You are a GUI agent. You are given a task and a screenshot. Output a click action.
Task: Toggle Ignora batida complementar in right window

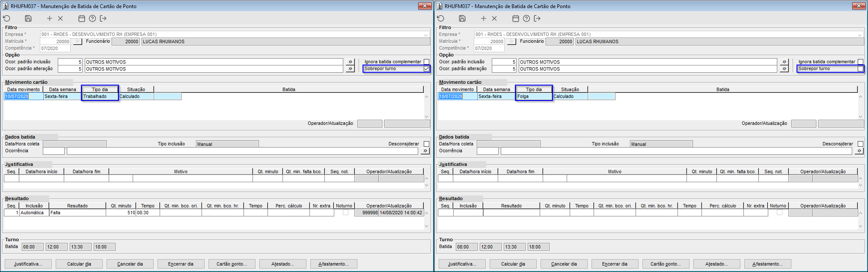[860, 62]
